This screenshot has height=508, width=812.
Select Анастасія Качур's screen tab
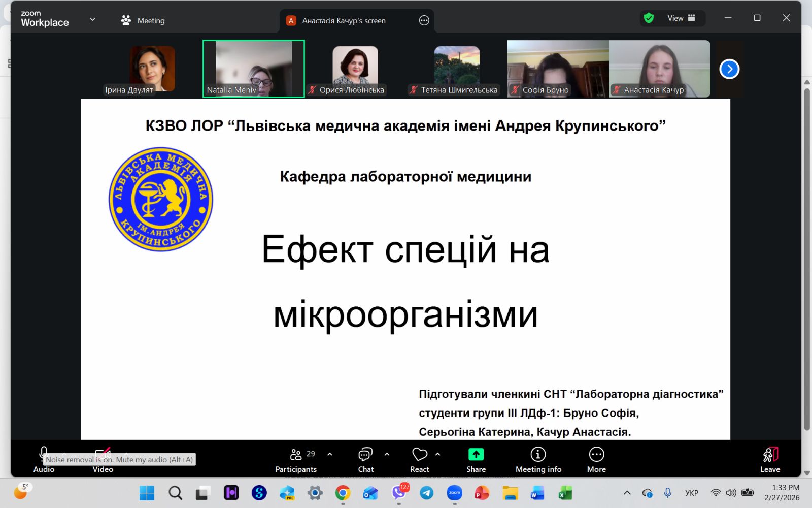344,21
